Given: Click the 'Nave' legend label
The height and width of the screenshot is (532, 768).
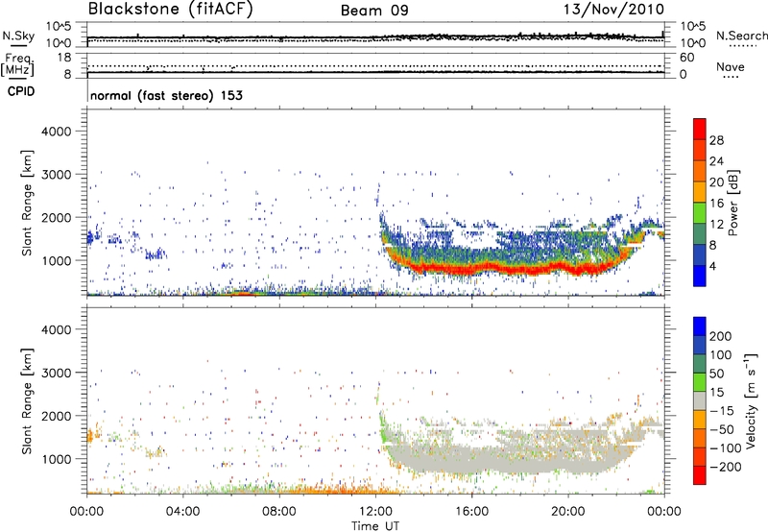Looking at the screenshot, I should (731, 66).
